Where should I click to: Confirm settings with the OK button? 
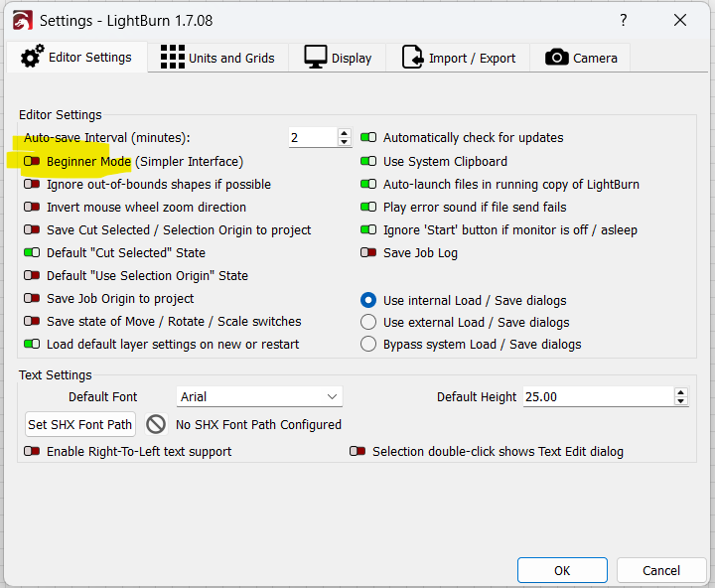tap(562, 570)
